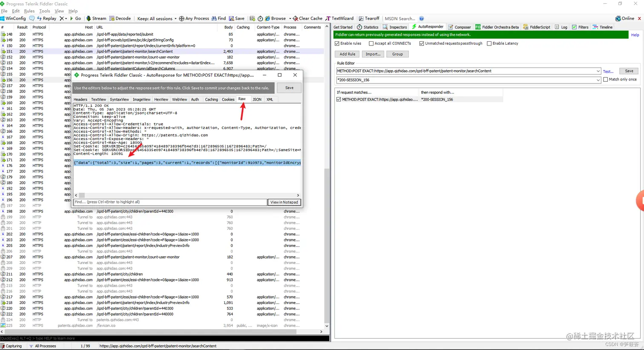The image size is (644, 350).
Task: Open Headers tab in AutoResponse dialog
Action: (x=80, y=99)
